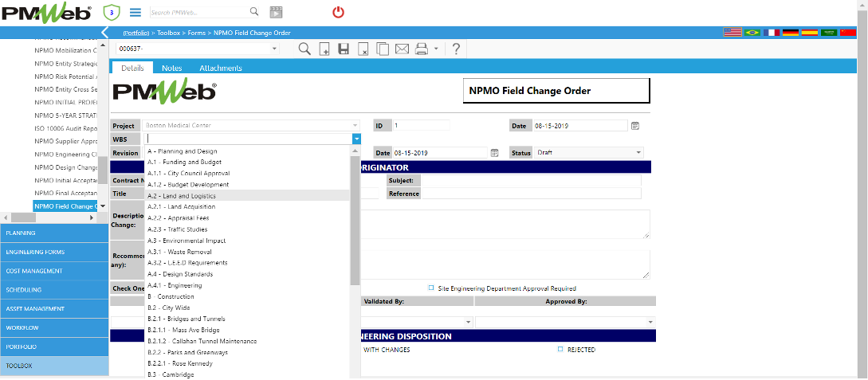The image size is (868, 380).
Task: Switch language to Spanish flag
Action: pyautogui.click(x=809, y=33)
